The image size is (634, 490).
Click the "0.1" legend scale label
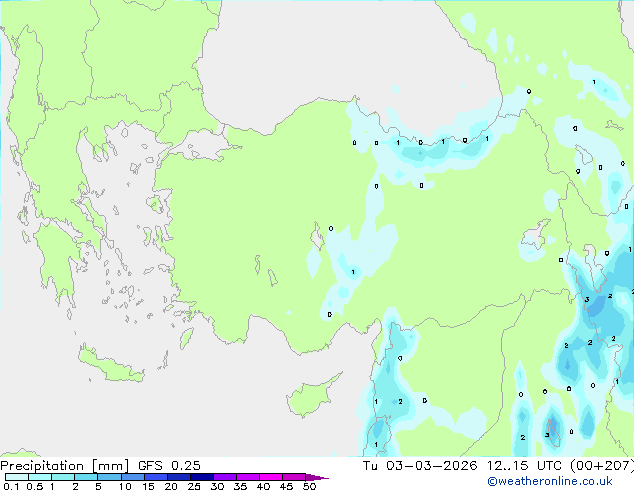coord(11,486)
